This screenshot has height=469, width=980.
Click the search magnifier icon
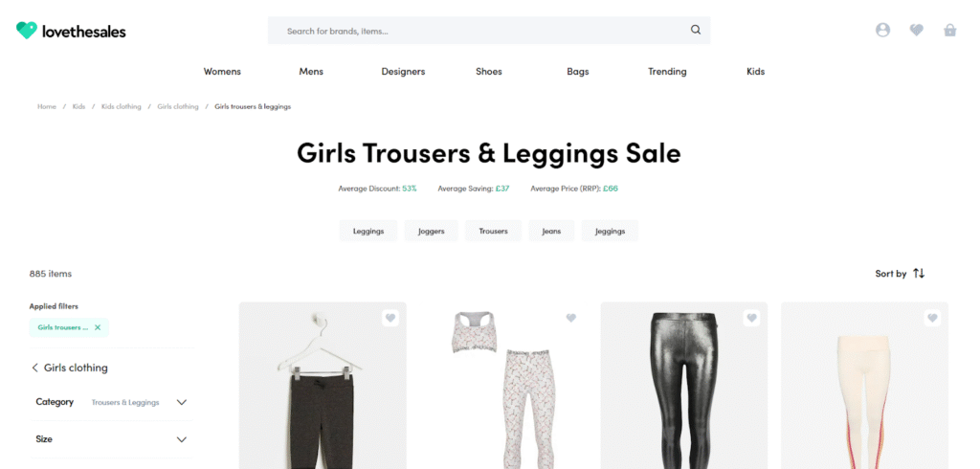coord(696,30)
